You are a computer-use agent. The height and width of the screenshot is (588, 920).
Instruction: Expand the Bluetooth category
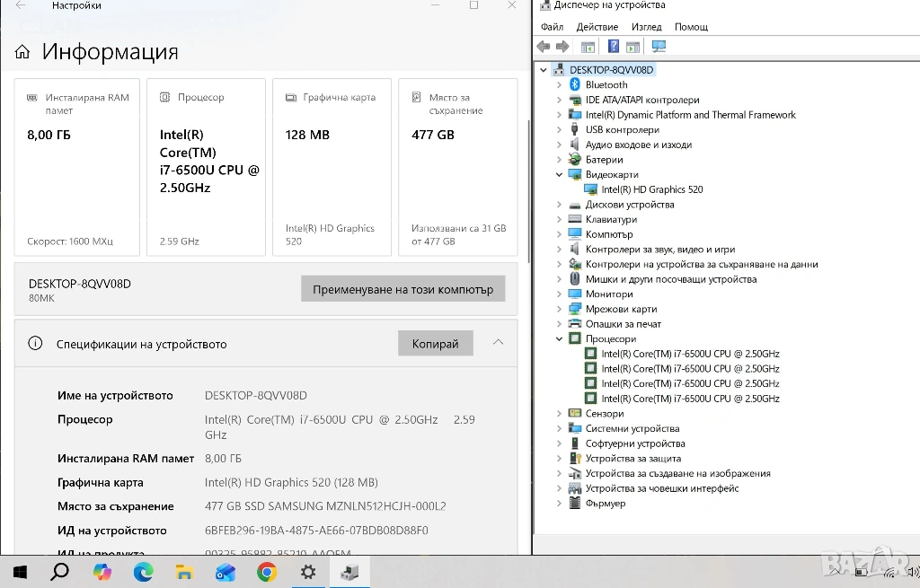560,85
